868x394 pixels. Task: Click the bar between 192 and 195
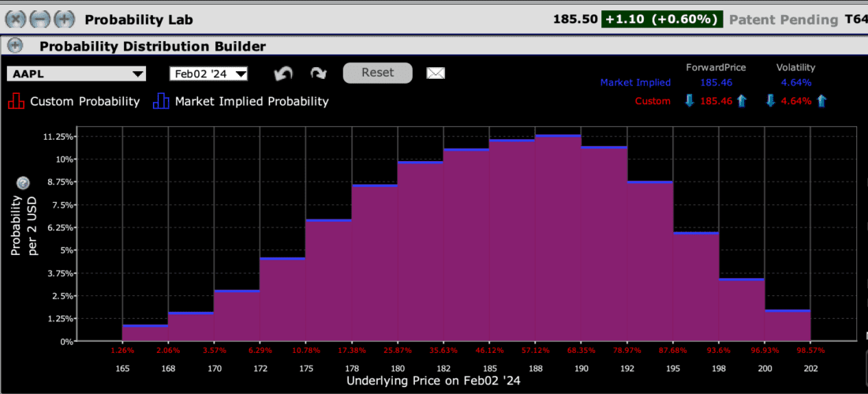[x=650, y=261]
